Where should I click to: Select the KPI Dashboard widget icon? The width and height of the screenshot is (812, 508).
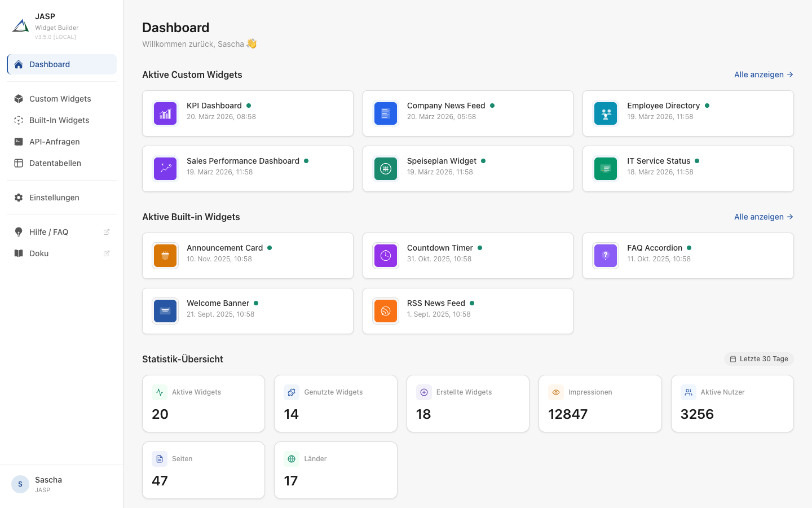tap(165, 113)
